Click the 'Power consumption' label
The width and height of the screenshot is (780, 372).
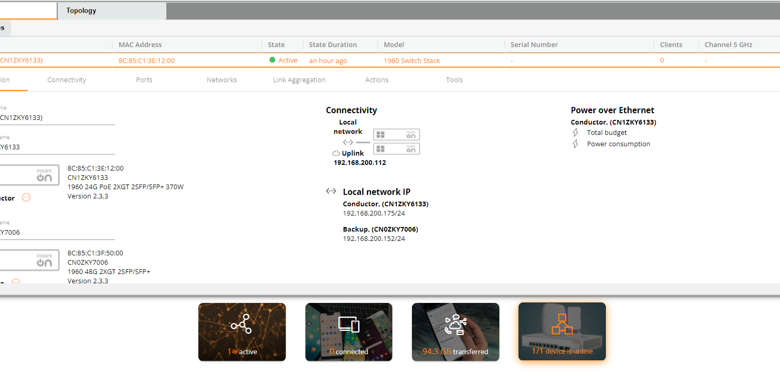tap(618, 144)
